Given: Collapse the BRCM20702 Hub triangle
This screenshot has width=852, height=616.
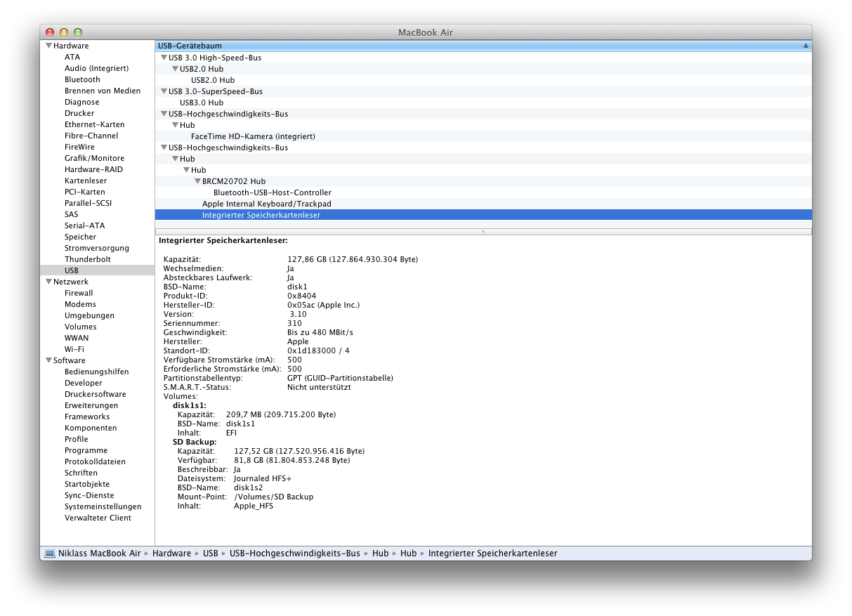Looking at the screenshot, I should coord(197,181).
